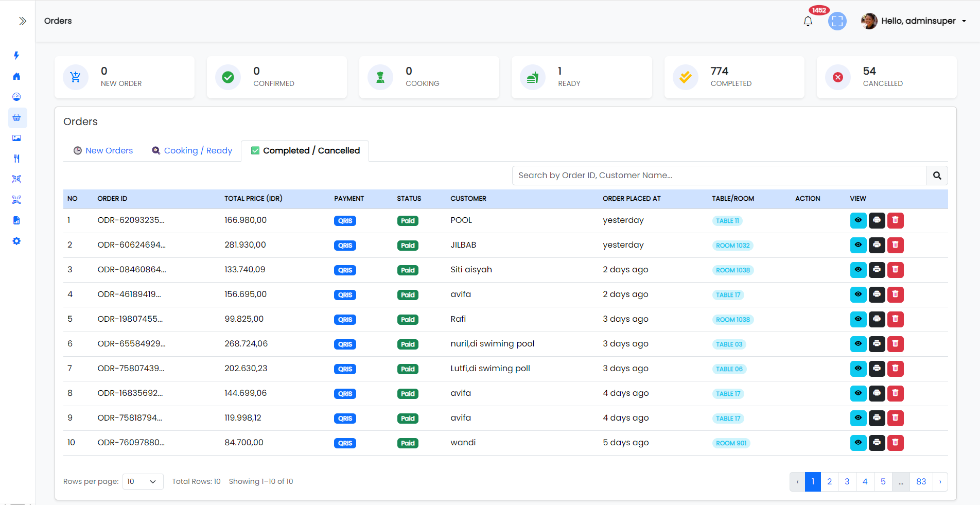
Task: Open the notifications bell icon
Action: (808, 21)
